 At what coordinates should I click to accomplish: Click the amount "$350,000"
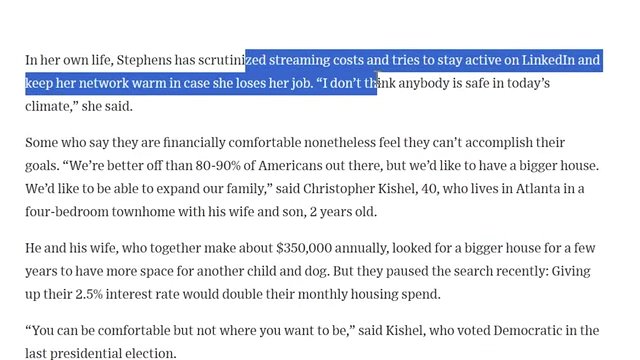tap(304, 248)
